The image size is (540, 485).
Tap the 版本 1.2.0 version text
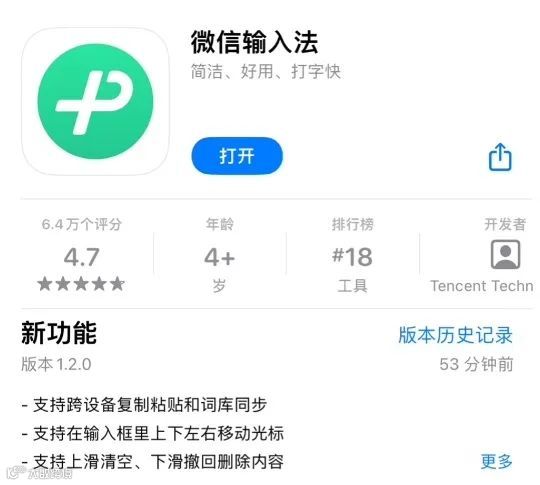56,364
